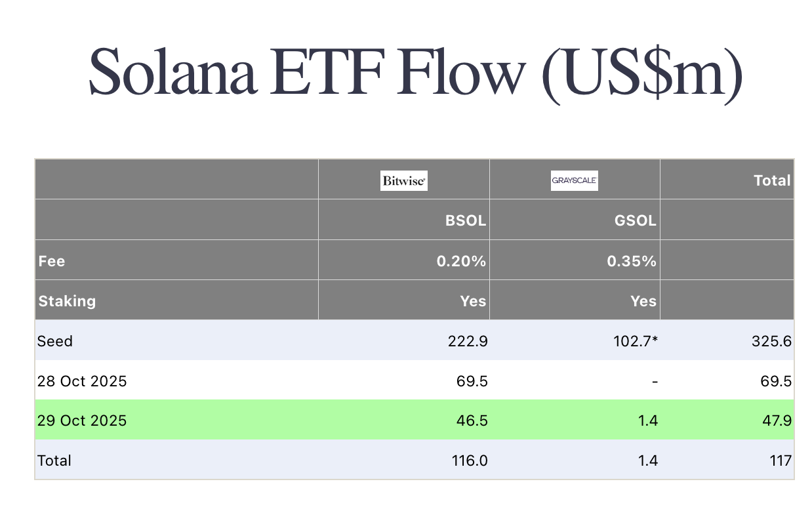
Task: Click the Staking row label
Action: (67, 300)
